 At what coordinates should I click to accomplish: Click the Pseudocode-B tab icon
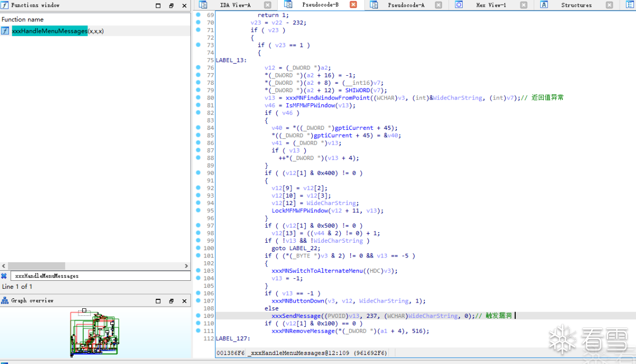pyautogui.click(x=288, y=5)
